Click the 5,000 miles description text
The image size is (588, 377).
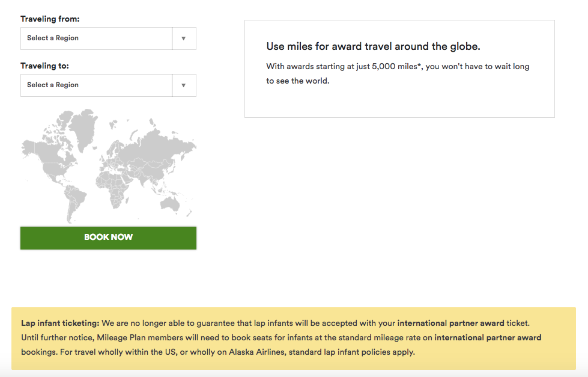pos(398,73)
